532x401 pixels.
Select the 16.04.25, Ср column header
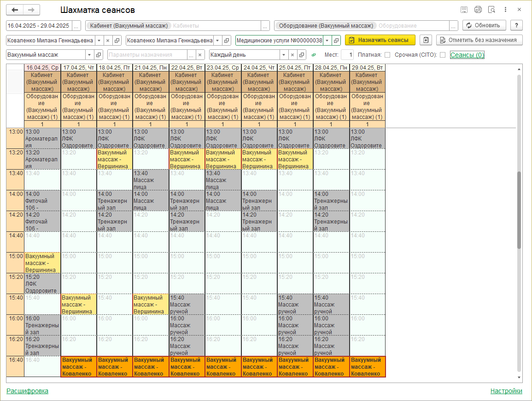point(42,68)
